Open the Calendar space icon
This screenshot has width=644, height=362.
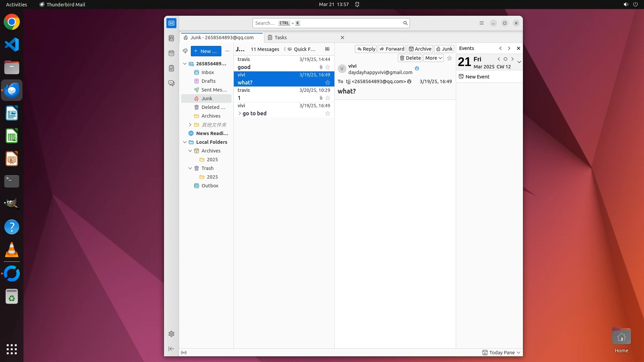pyautogui.click(x=171, y=53)
